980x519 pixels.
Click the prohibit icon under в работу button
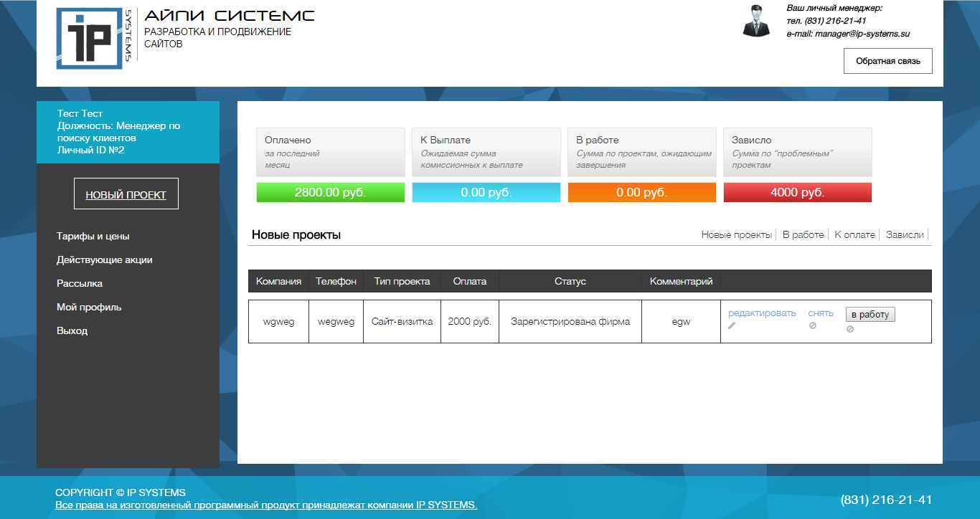851,329
